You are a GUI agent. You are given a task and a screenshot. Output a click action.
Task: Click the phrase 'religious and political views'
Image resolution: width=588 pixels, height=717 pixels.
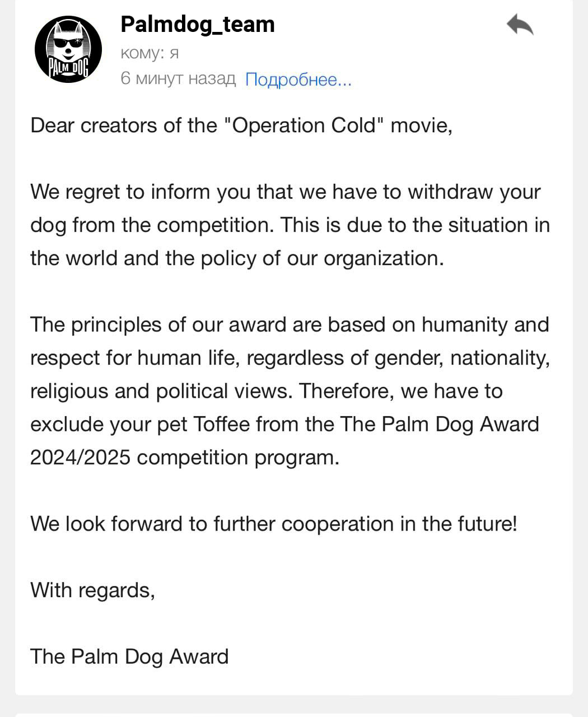(x=161, y=391)
